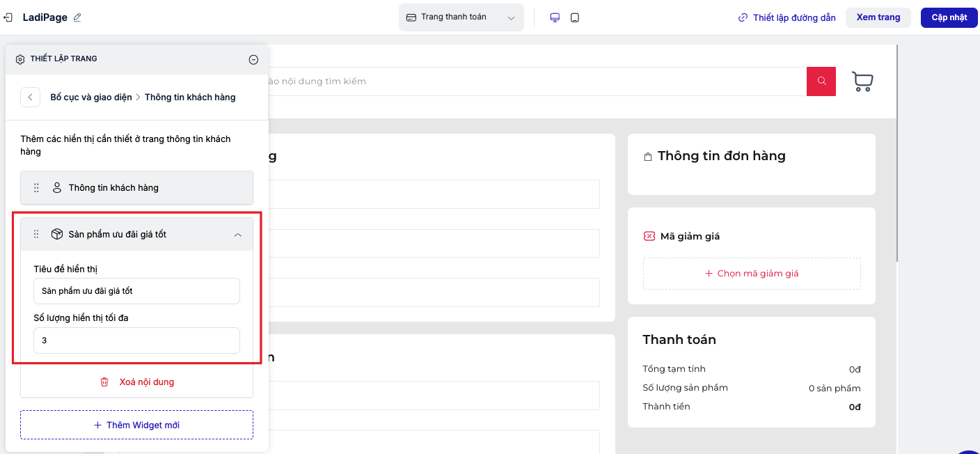Switch to desktop preview icon
The width and height of the screenshot is (980, 454).
555,17
